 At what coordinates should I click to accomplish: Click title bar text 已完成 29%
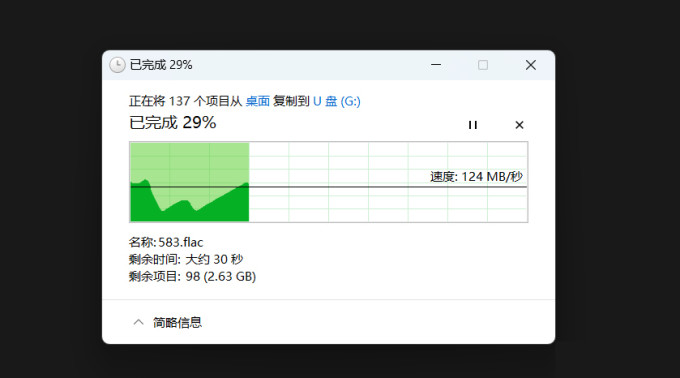tap(161, 65)
